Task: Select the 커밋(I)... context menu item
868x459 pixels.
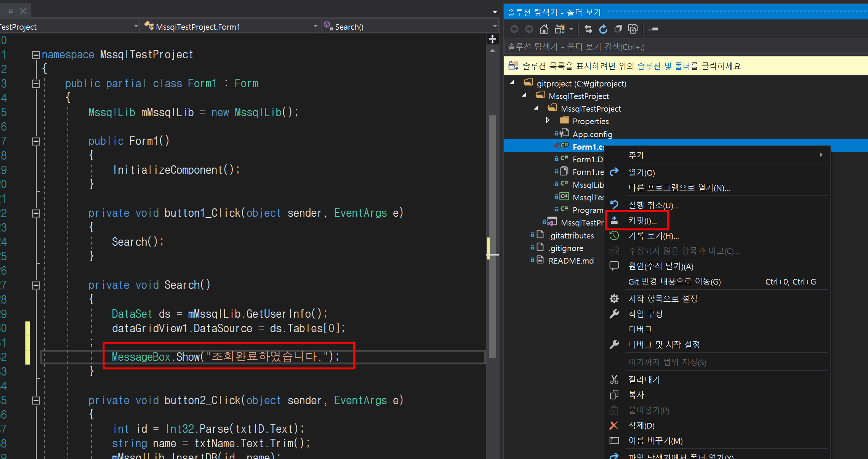Action: point(642,221)
